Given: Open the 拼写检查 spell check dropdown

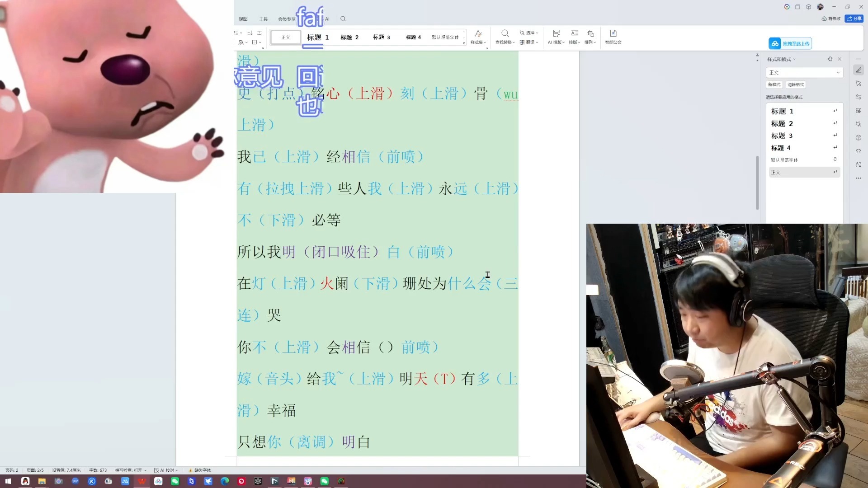Looking at the screenshot, I should (x=131, y=470).
